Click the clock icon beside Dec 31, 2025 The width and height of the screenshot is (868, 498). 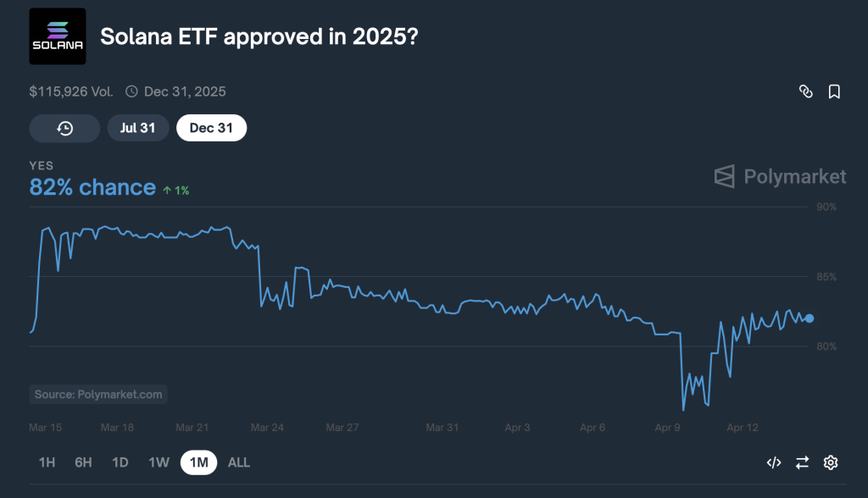pyautogui.click(x=131, y=91)
